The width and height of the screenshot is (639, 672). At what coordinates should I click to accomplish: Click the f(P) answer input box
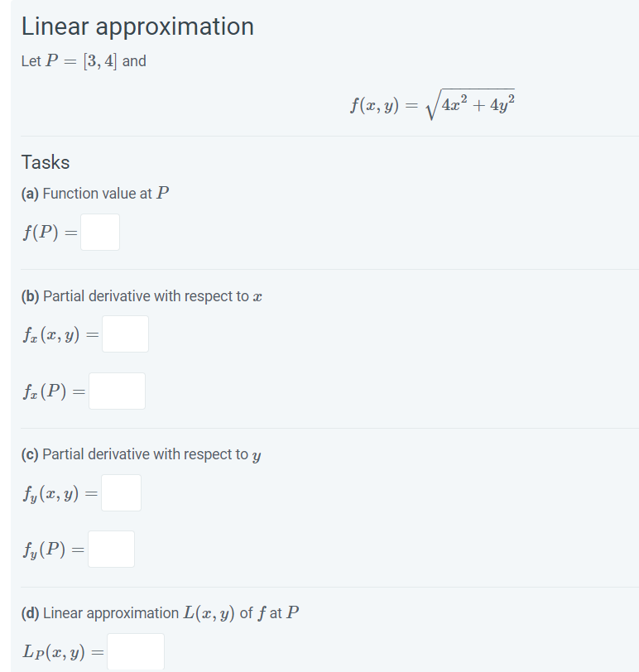click(100, 233)
